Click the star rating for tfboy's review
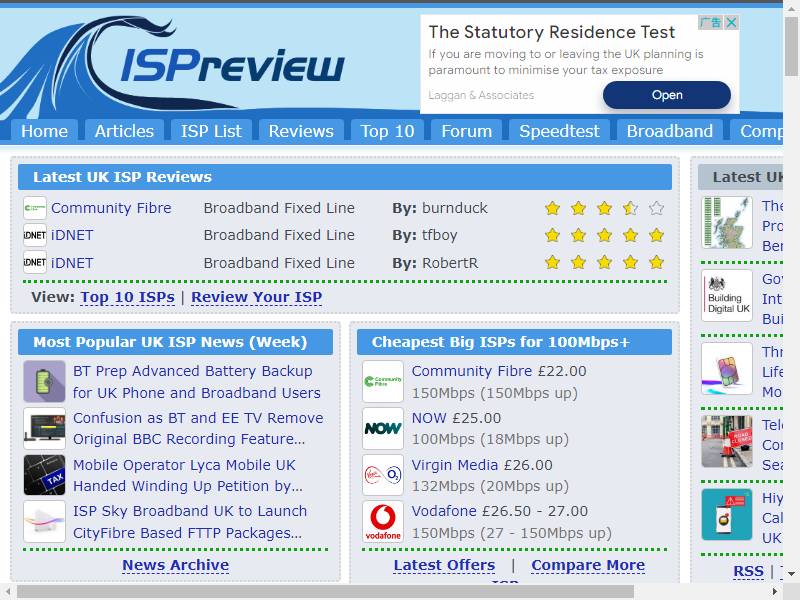 click(x=605, y=235)
